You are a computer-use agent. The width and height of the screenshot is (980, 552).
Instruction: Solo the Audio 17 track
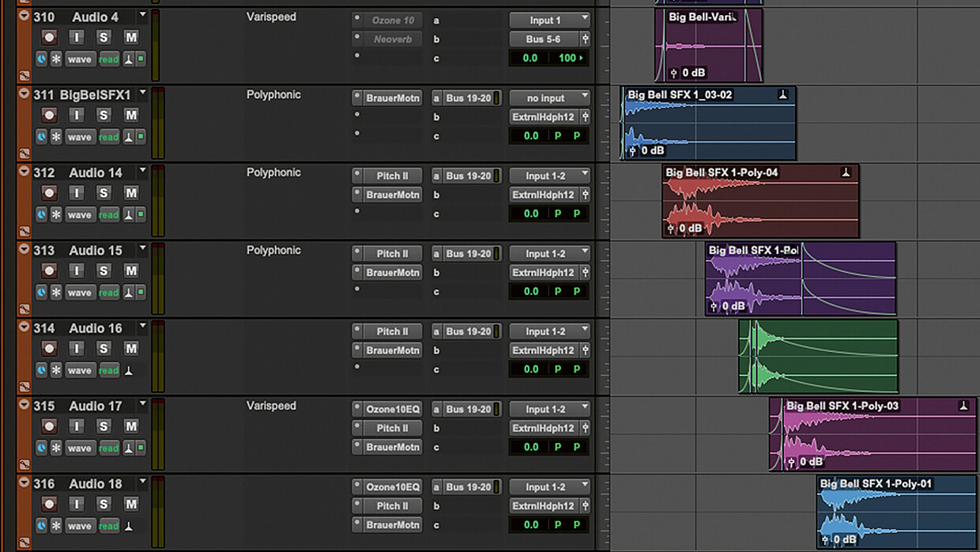(103, 426)
